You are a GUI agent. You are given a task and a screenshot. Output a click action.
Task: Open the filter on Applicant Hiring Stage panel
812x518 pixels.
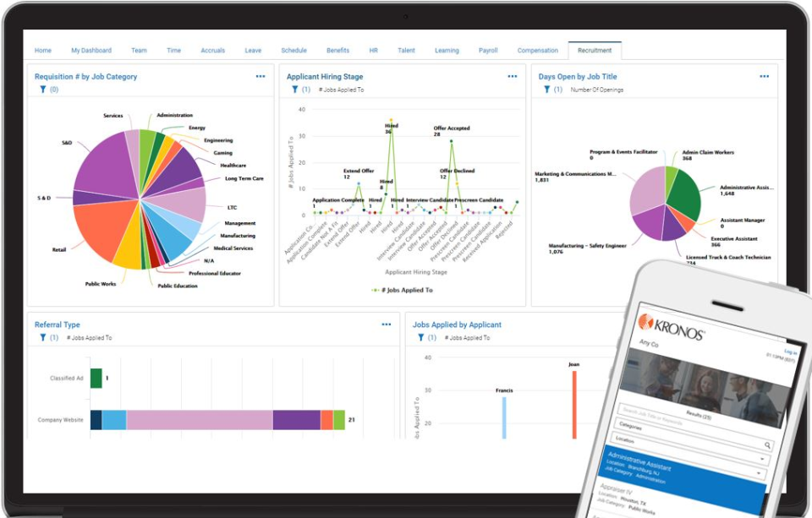pyautogui.click(x=294, y=87)
